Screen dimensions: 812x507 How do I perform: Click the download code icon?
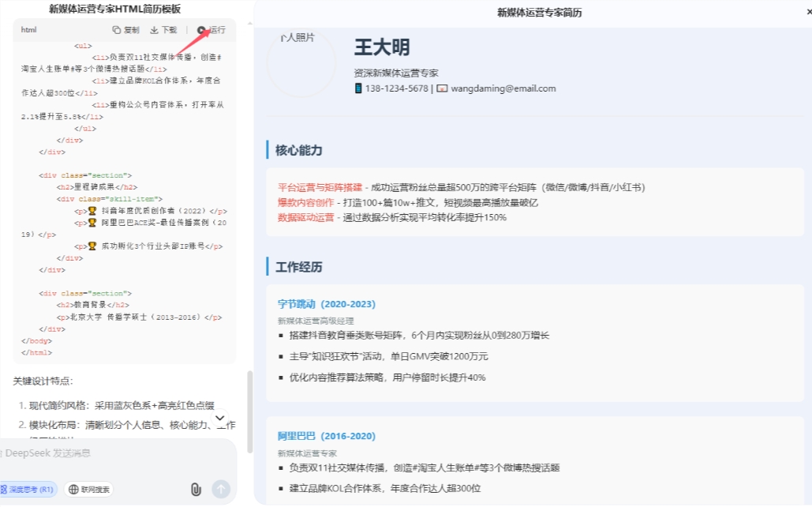point(155,30)
